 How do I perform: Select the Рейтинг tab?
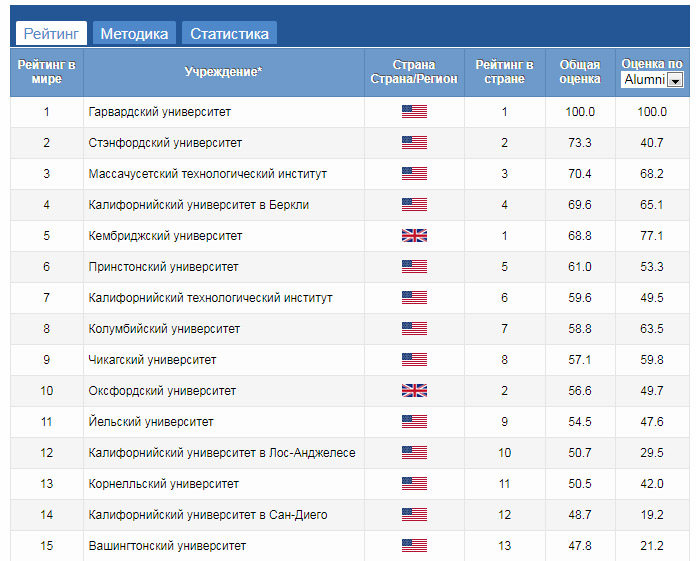[51, 33]
